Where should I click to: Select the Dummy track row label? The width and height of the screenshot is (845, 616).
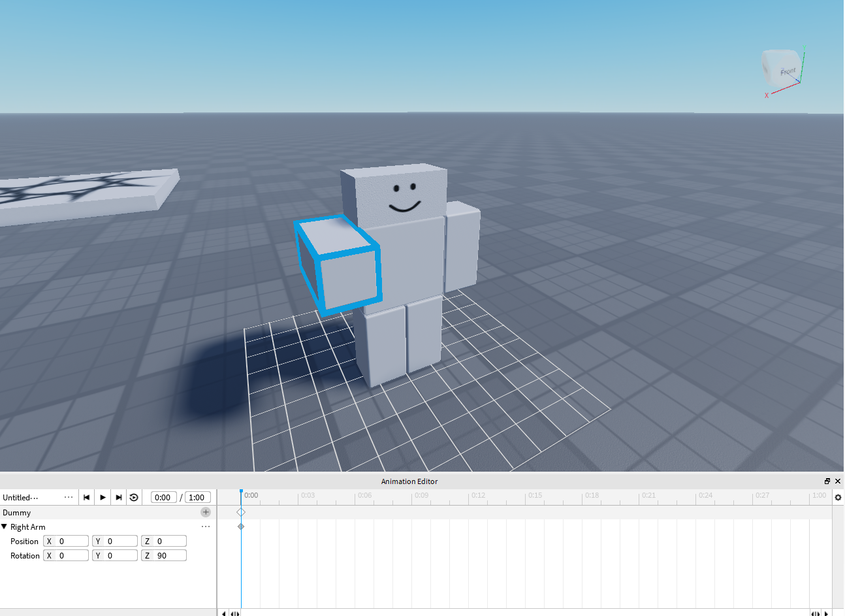[17, 512]
